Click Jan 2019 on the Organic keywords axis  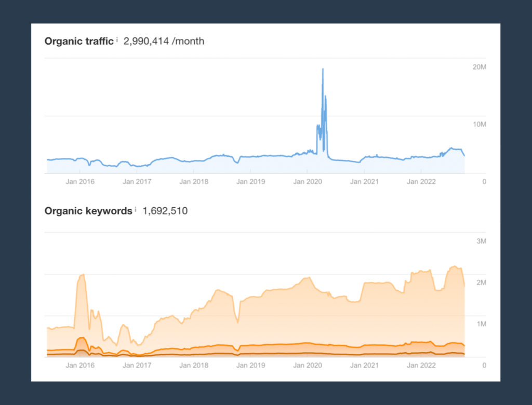(x=250, y=366)
